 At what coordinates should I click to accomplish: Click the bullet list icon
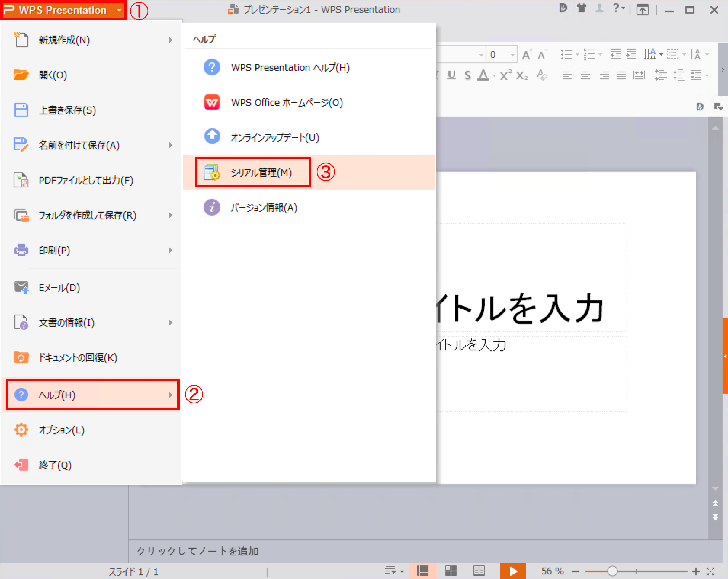(x=566, y=54)
